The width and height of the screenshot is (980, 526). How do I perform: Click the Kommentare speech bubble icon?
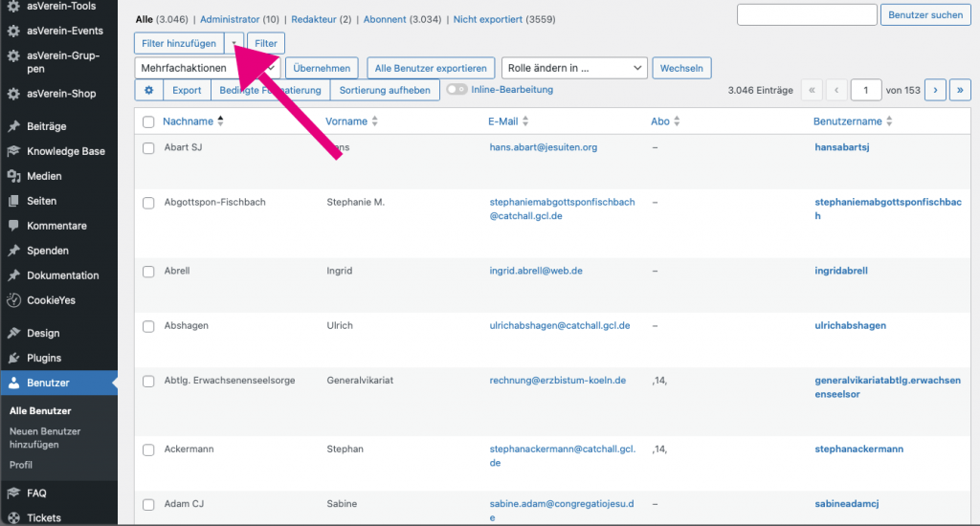[13, 226]
